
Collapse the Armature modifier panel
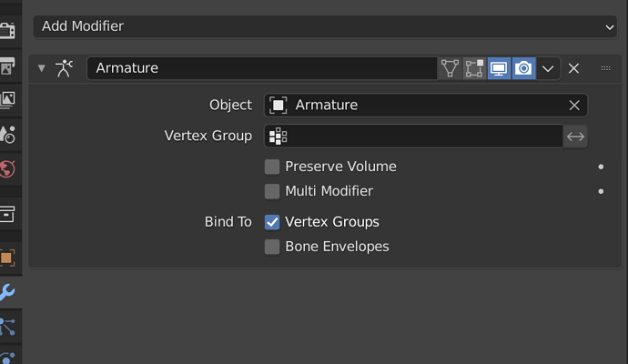point(41,68)
